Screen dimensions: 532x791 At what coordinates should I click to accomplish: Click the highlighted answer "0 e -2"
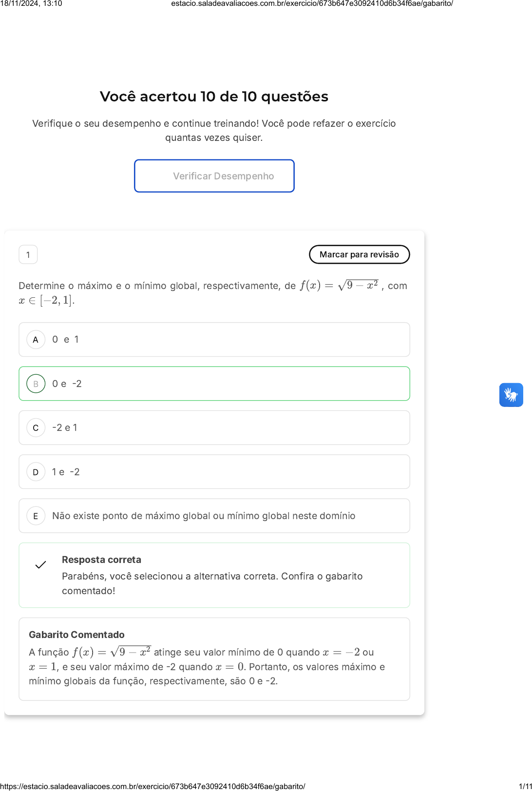click(x=67, y=384)
